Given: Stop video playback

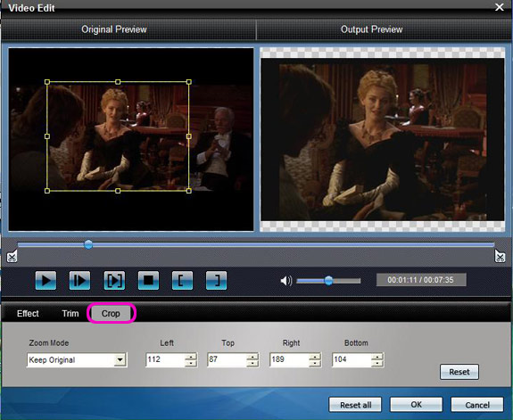Looking at the screenshot, I should [x=148, y=280].
